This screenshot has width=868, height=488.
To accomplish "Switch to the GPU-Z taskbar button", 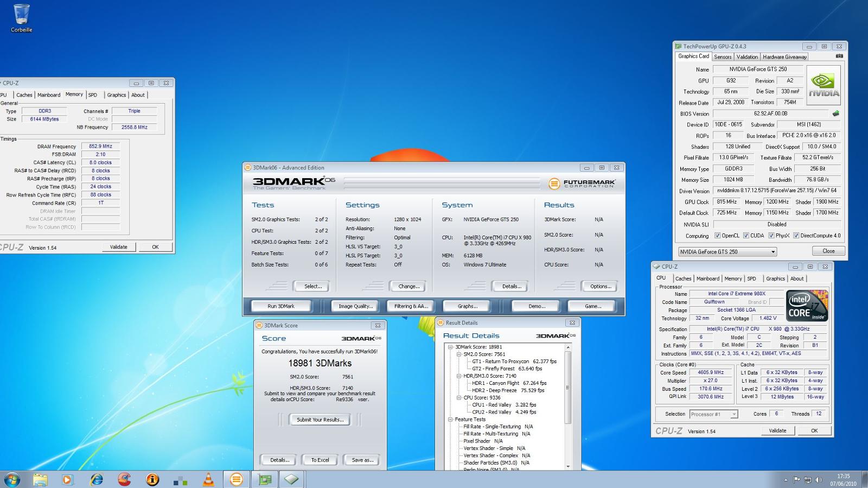I will click(265, 479).
